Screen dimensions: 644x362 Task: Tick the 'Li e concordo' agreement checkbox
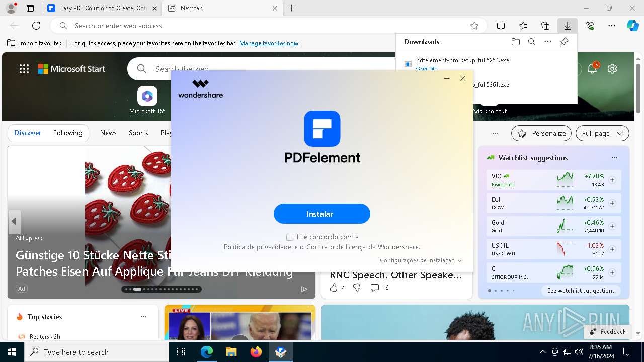(290, 237)
